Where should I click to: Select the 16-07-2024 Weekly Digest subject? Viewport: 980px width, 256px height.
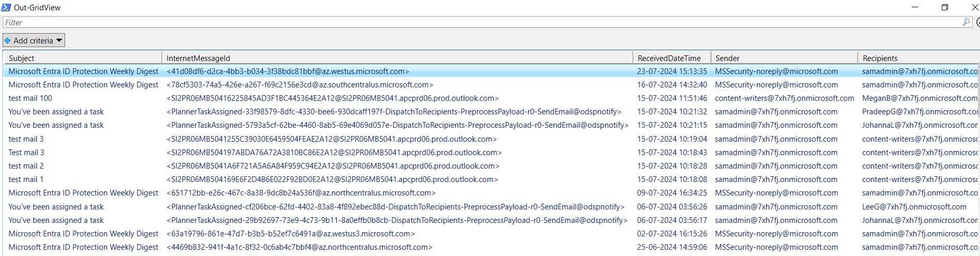pyautogui.click(x=83, y=85)
